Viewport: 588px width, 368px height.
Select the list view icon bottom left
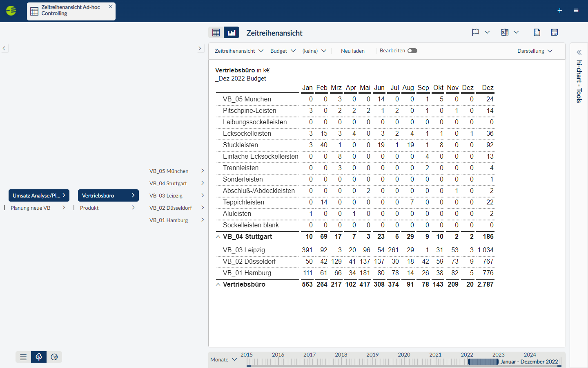[23, 357]
